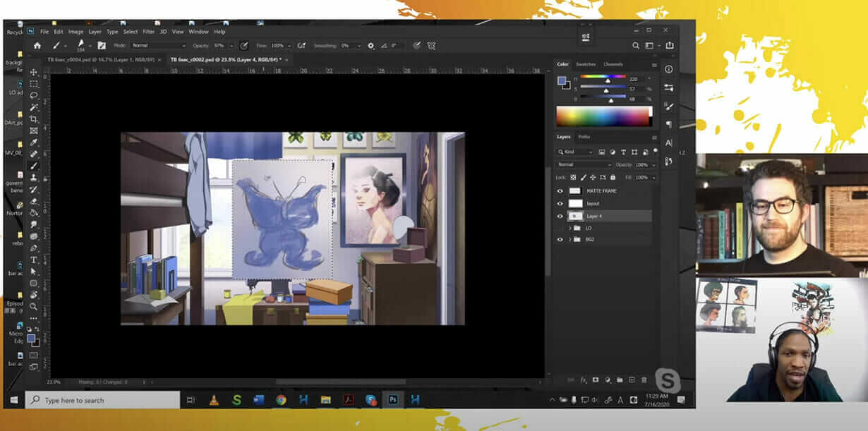Toggle lock transparent pixels
The height and width of the screenshot is (431, 868).
click(573, 177)
